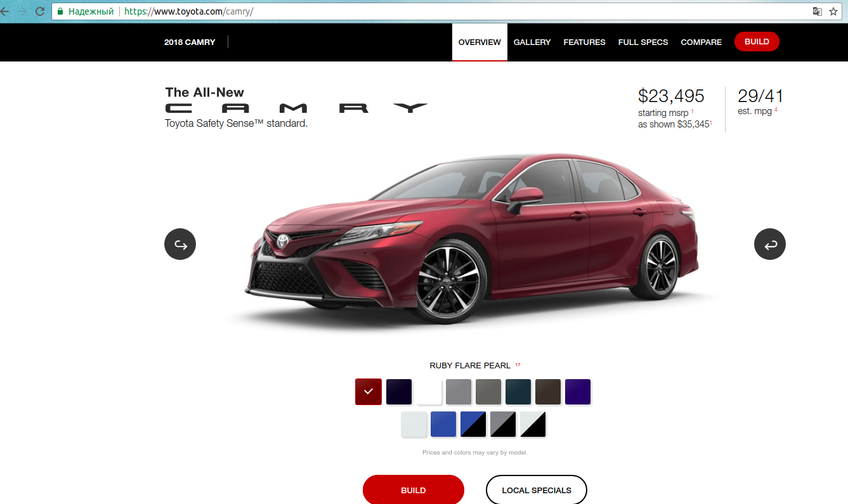Click the "as shown $35,345" text
The width and height of the screenshot is (848, 504).
674,124
